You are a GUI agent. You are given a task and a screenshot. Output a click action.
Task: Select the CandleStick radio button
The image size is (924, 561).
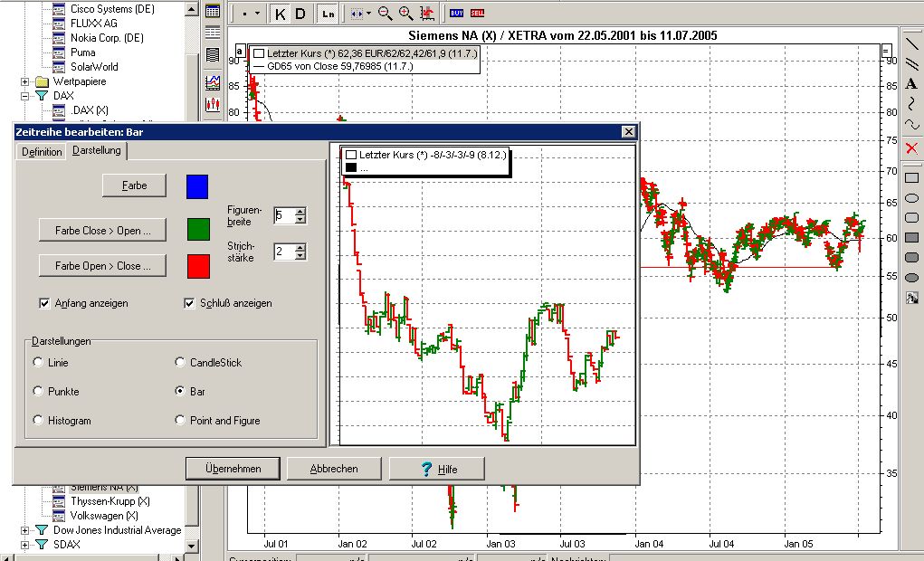[x=180, y=362]
